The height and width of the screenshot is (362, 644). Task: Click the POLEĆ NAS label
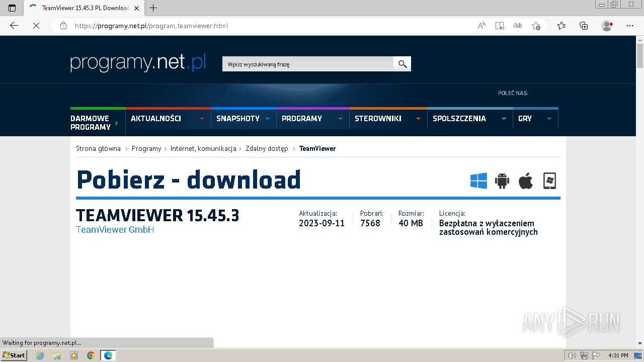click(x=513, y=93)
